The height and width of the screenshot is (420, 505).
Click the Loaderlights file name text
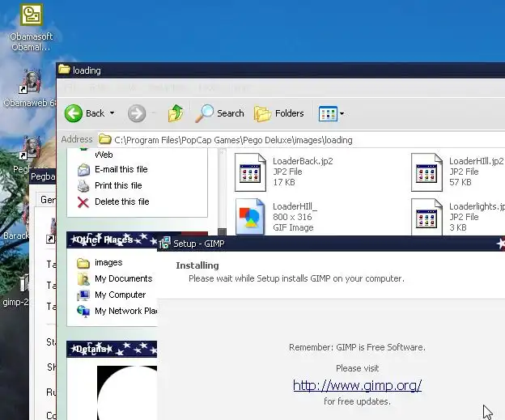(477, 206)
